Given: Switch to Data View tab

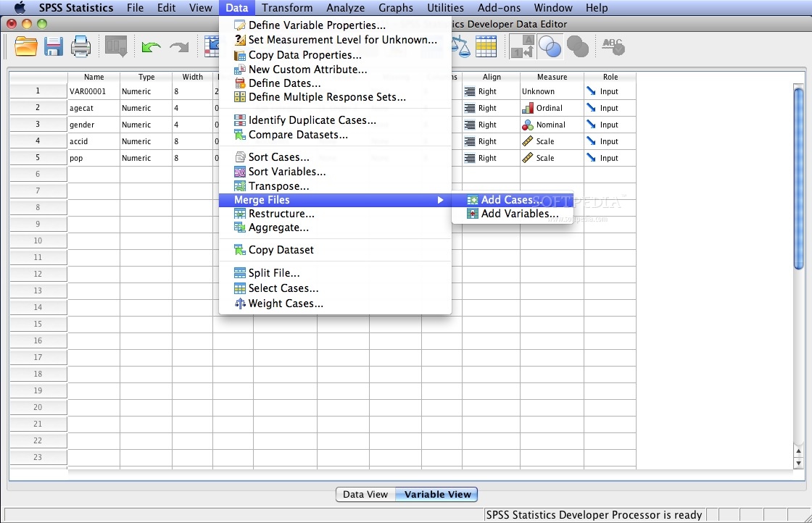Looking at the screenshot, I should 365,495.
